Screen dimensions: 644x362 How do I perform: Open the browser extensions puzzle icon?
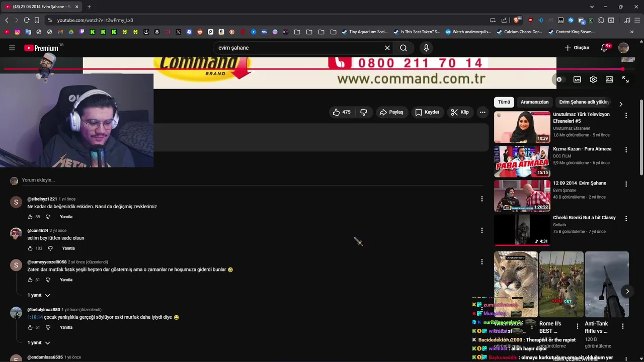601,20
